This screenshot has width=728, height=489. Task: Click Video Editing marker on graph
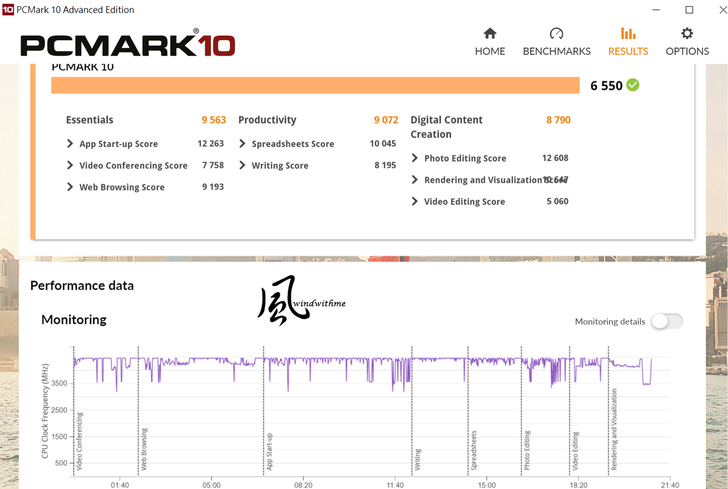(x=575, y=451)
